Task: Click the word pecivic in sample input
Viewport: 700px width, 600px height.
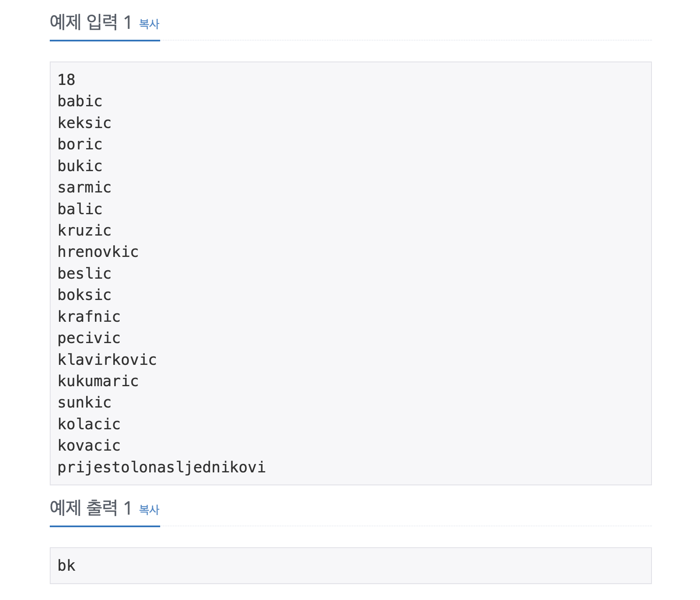Action: (x=89, y=338)
